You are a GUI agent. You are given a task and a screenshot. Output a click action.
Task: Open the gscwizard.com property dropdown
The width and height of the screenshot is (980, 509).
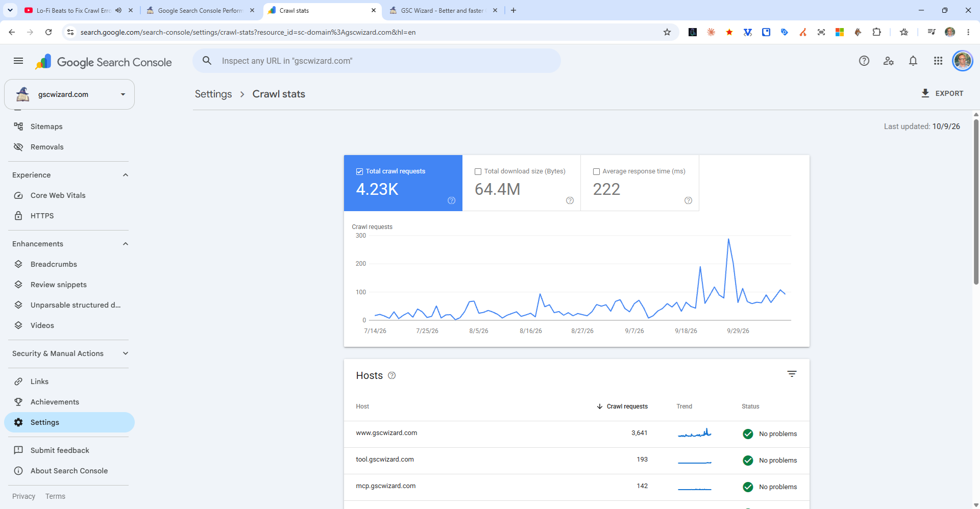coord(69,94)
